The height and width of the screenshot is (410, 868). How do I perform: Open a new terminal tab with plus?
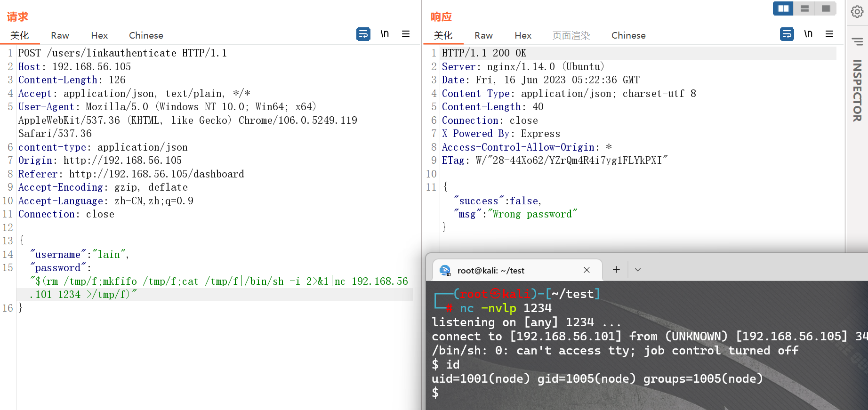(x=616, y=269)
